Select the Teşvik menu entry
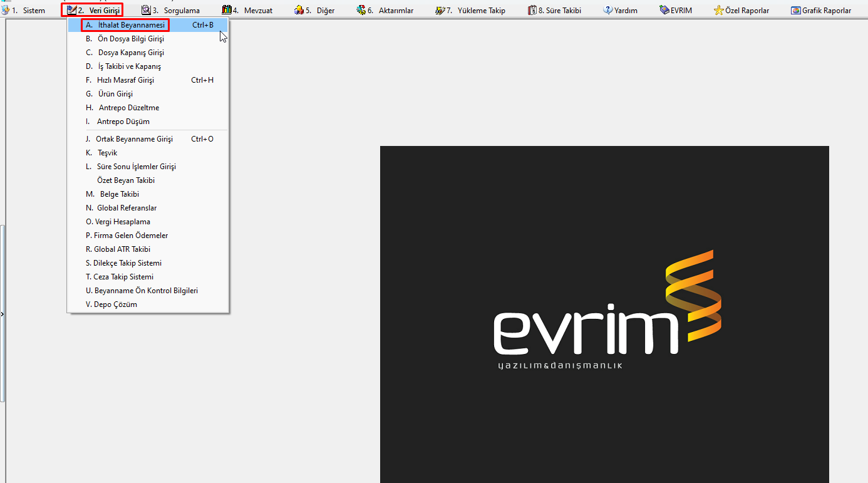The image size is (868, 483). coord(148,153)
